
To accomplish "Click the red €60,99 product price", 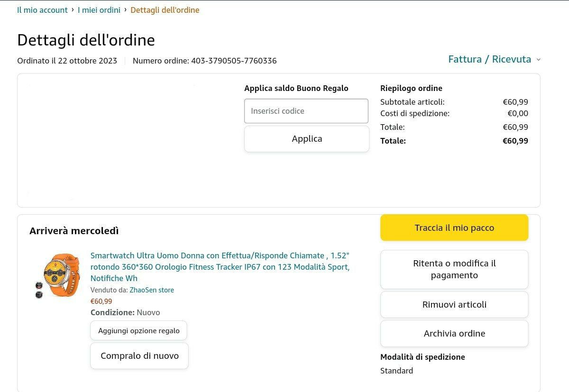I will [x=101, y=301].
